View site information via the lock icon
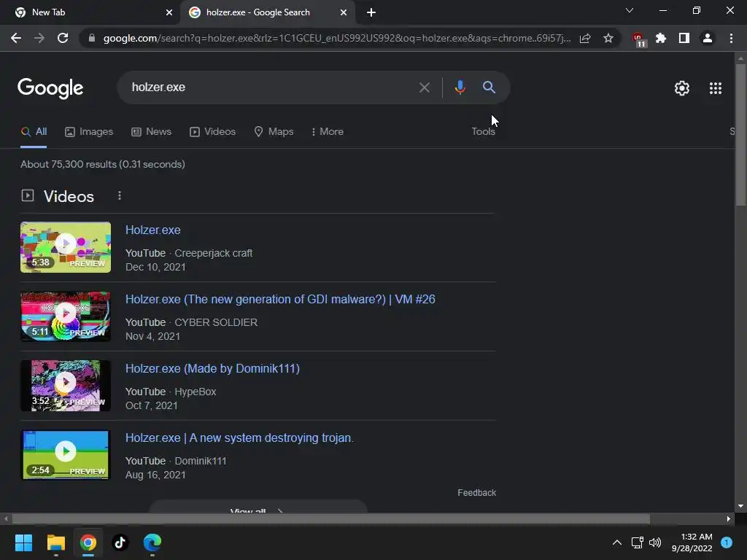The image size is (747, 560). pos(92,38)
